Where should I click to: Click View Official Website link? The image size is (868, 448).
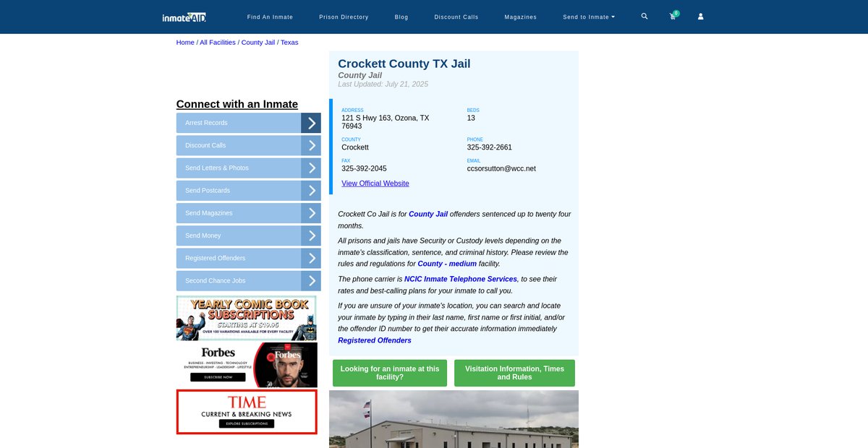pyautogui.click(x=375, y=184)
